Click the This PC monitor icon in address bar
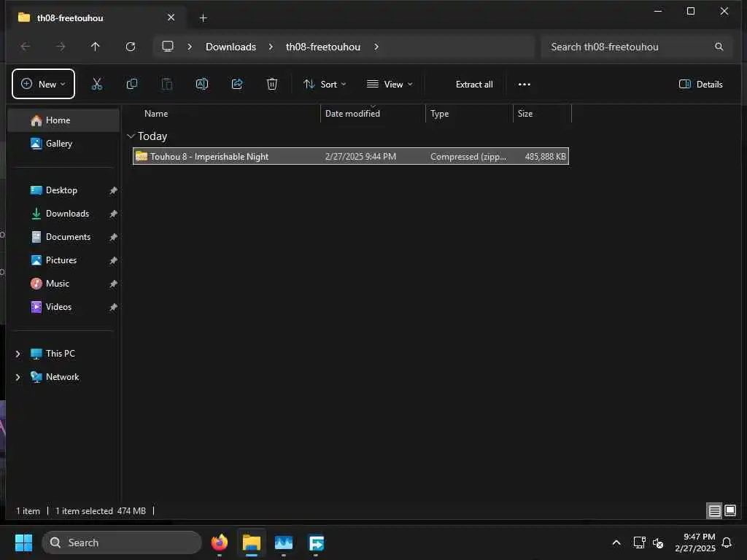 click(168, 47)
